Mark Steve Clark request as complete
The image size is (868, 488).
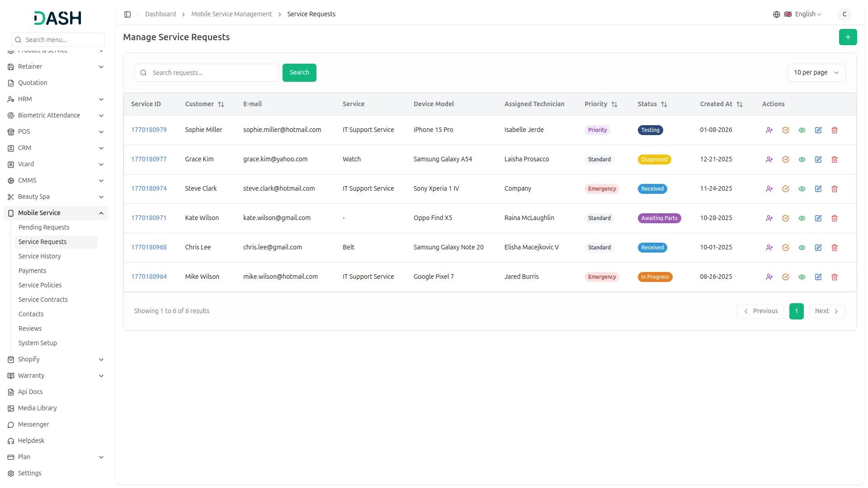[x=785, y=189]
